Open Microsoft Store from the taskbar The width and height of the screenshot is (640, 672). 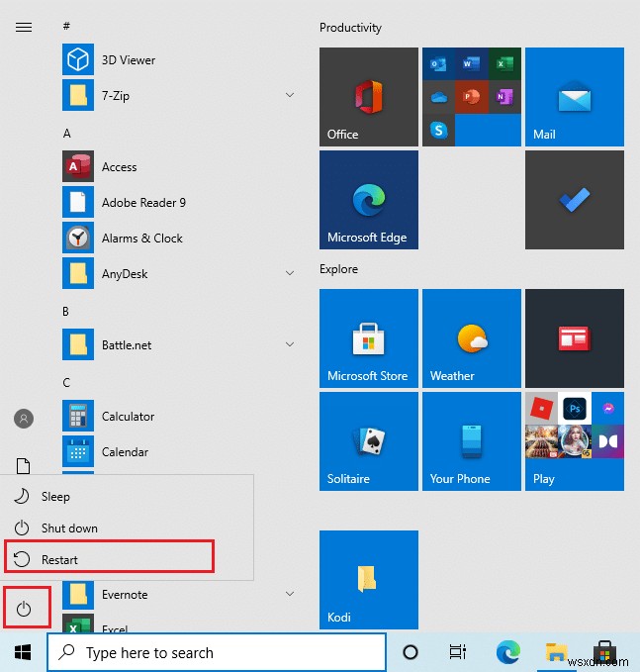[x=604, y=652]
